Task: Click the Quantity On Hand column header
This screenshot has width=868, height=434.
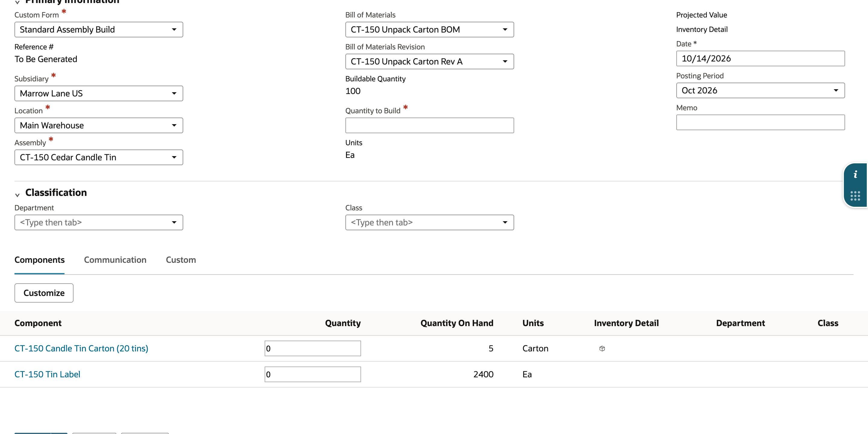Action: (x=457, y=323)
